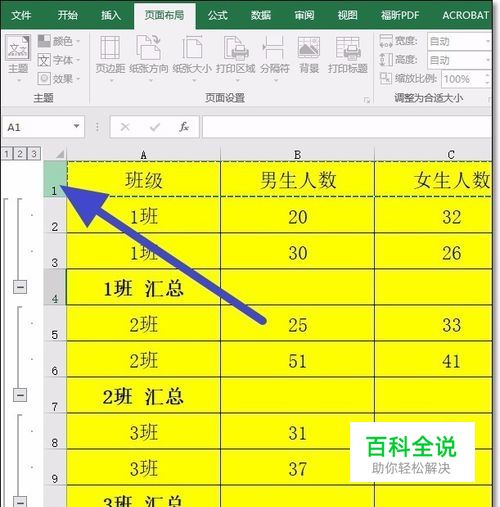Select column C header
The width and height of the screenshot is (500, 507).
click(x=434, y=155)
